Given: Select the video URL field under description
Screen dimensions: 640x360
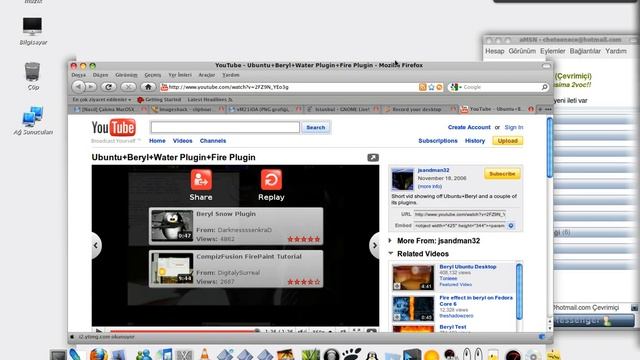Looking at the screenshot, I should click(460, 214).
